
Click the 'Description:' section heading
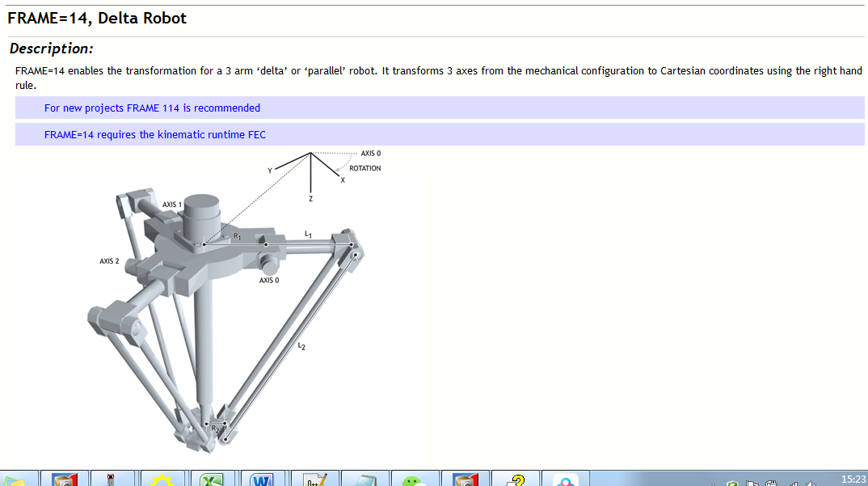pos(52,49)
